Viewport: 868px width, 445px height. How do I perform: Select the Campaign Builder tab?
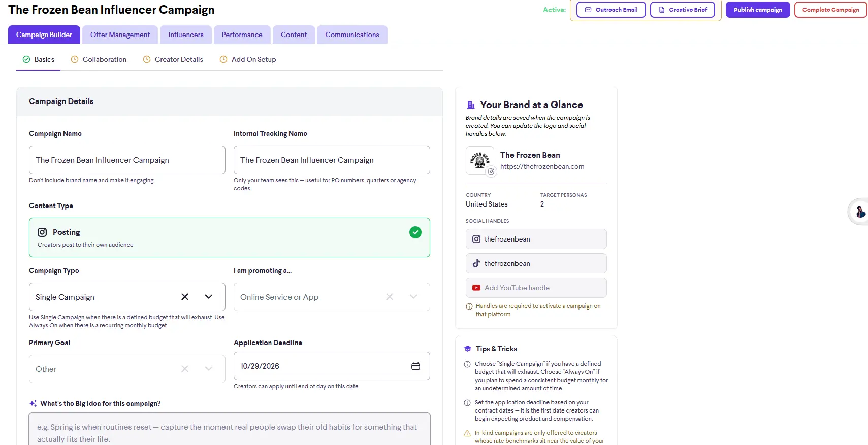pos(44,35)
